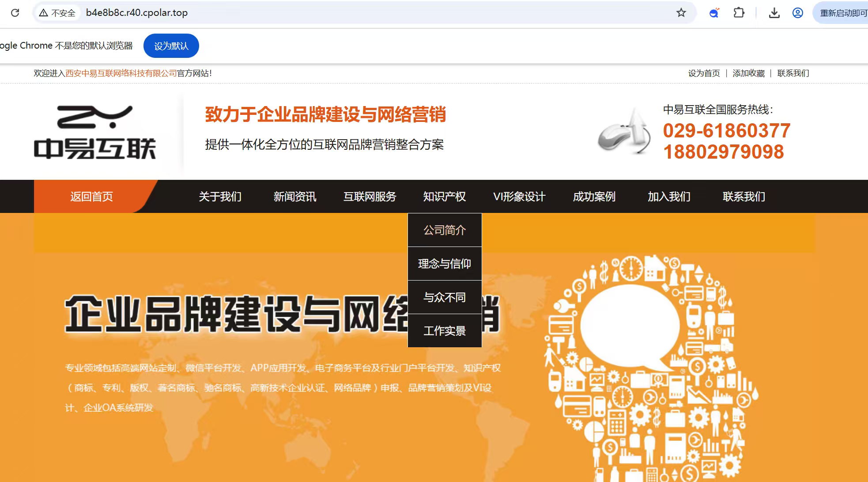Screen dimensions: 868x482
Task: Open the extensions puzzle icon
Action: 739,13
